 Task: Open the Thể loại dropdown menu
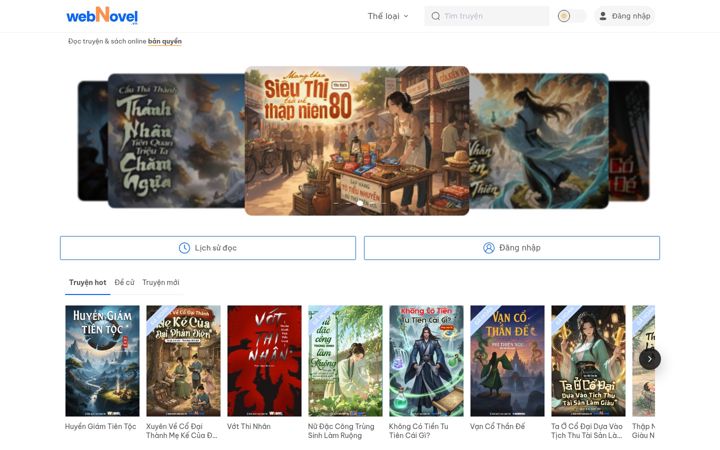388,16
